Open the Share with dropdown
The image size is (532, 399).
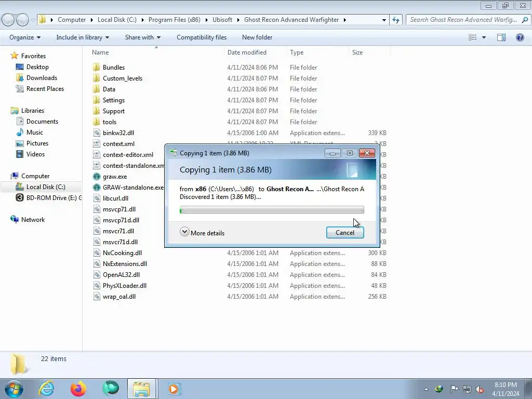(142, 37)
